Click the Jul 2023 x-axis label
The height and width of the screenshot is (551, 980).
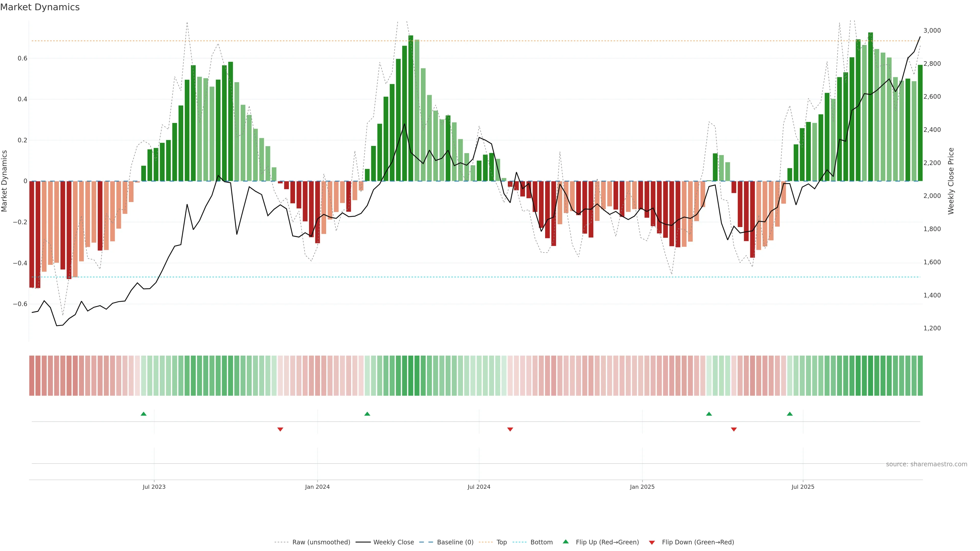click(154, 487)
